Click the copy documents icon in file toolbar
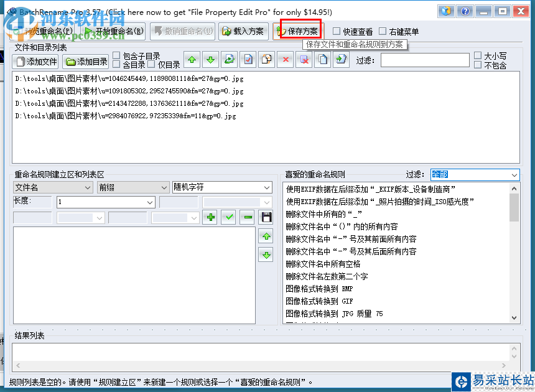535x392 pixels. coord(322,60)
